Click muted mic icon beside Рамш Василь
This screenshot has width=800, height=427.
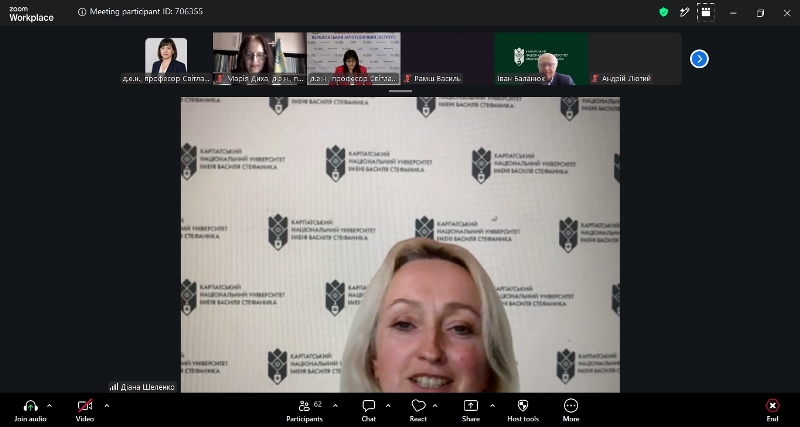(x=408, y=79)
